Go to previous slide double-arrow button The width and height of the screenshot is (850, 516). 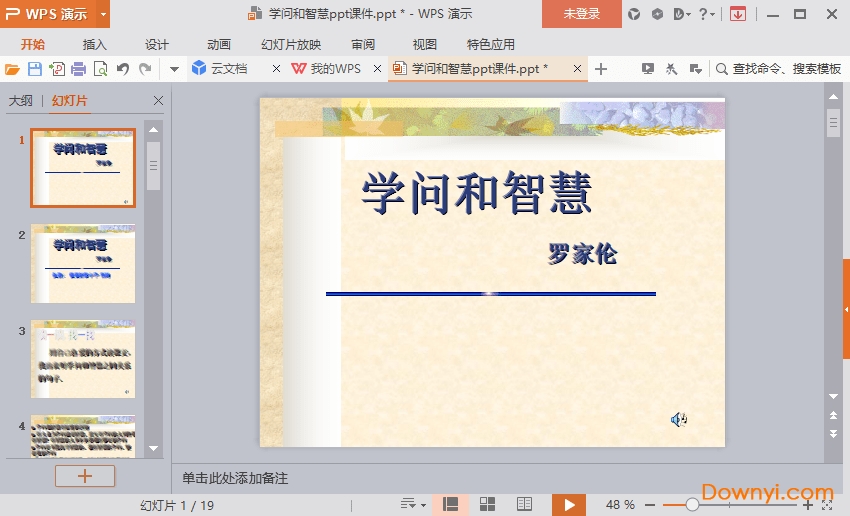pyautogui.click(x=833, y=415)
